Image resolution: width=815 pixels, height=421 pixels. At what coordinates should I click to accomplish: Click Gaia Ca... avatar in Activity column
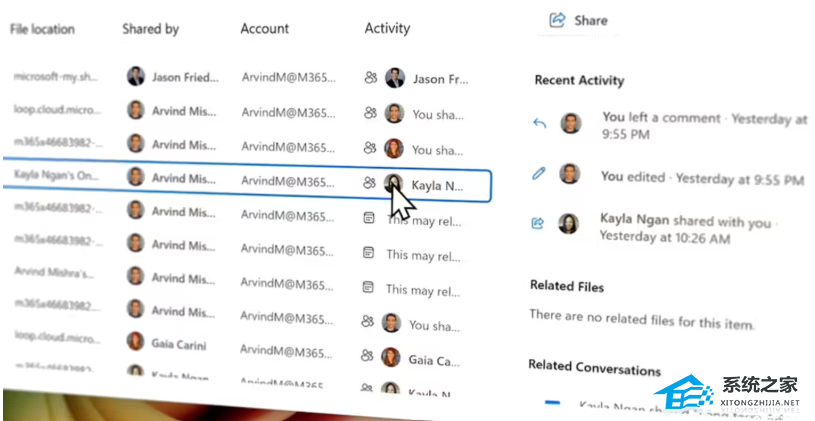click(390, 357)
